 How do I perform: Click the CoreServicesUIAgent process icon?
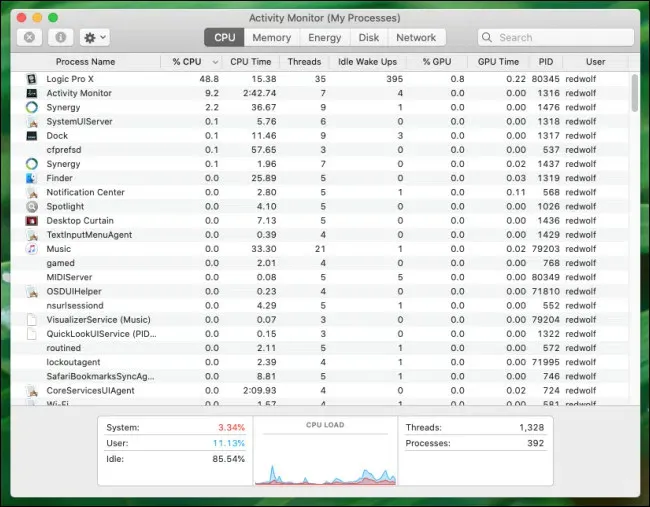tap(32, 391)
